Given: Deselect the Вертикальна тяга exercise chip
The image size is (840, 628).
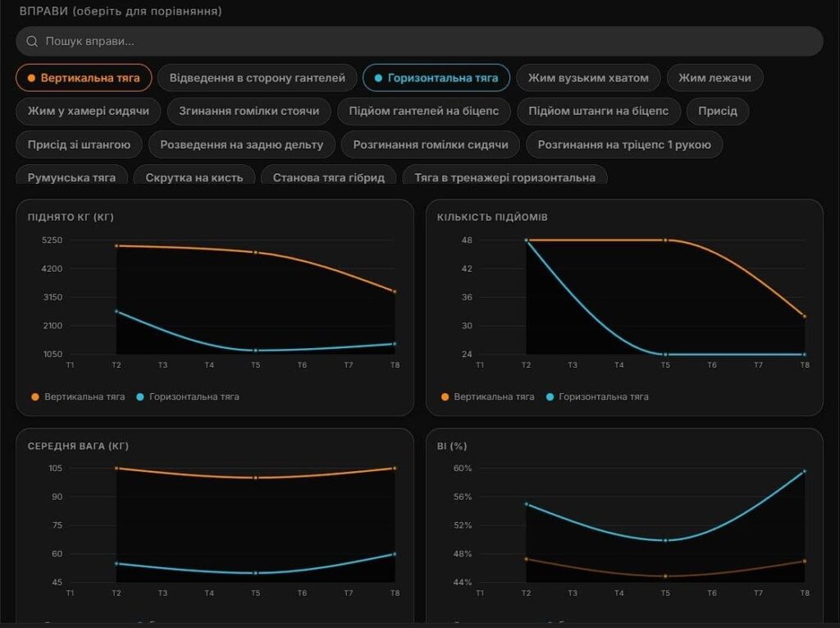Looking at the screenshot, I should [x=84, y=78].
